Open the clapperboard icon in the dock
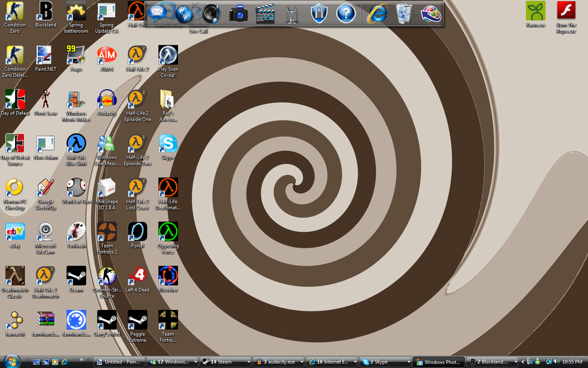This screenshot has height=368, width=588. tap(265, 14)
